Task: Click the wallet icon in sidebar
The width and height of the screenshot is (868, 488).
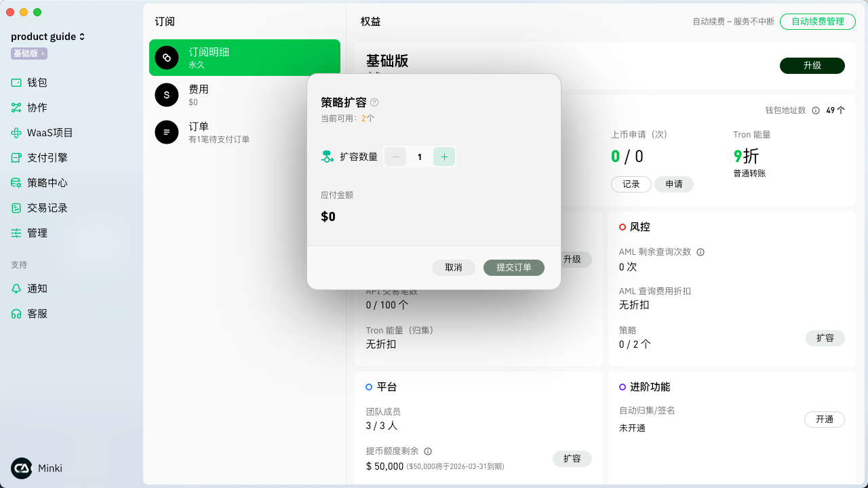Action: [16, 83]
